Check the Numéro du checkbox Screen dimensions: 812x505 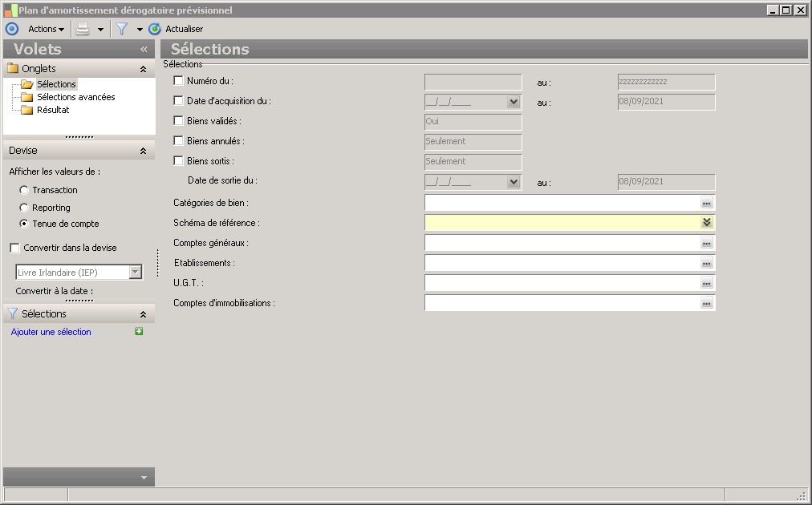click(x=178, y=81)
